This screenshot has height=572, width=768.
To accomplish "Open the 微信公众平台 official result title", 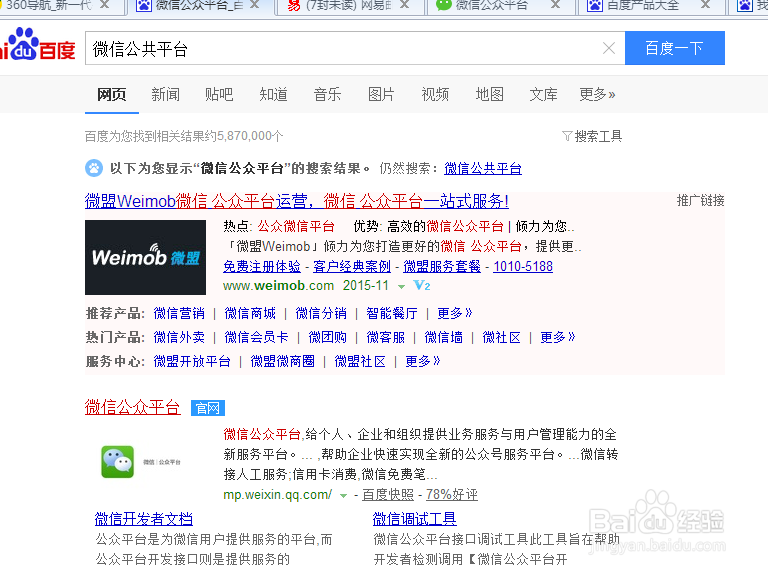I will [132, 407].
